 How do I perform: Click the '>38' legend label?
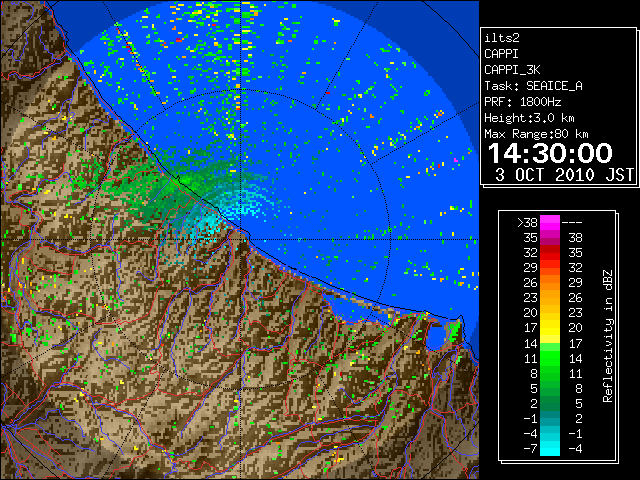[x=527, y=222]
